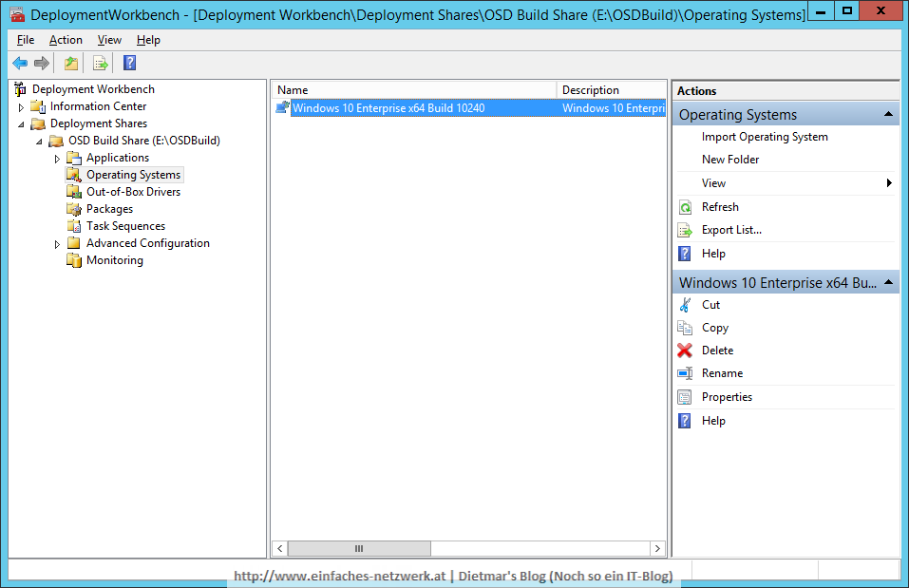This screenshot has width=909, height=588.
Task: Click the blue Help toolbar icon
Action: click(130, 63)
